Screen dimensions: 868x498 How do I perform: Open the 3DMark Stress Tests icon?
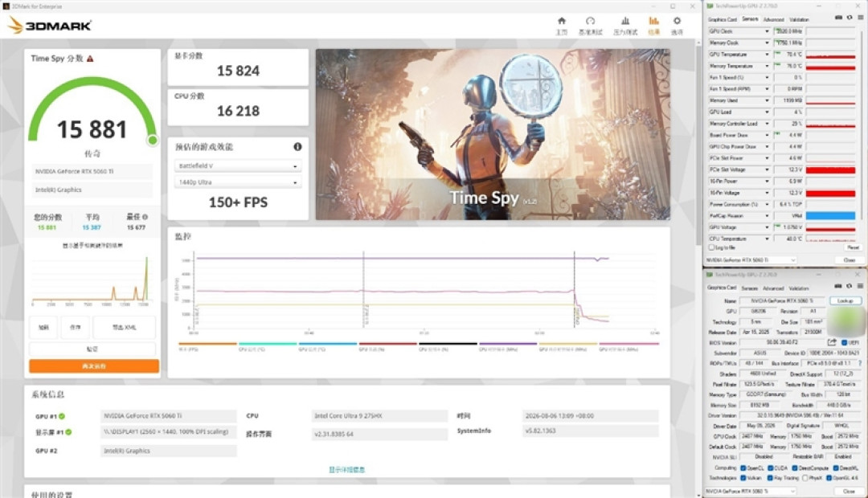[x=625, y=21]
